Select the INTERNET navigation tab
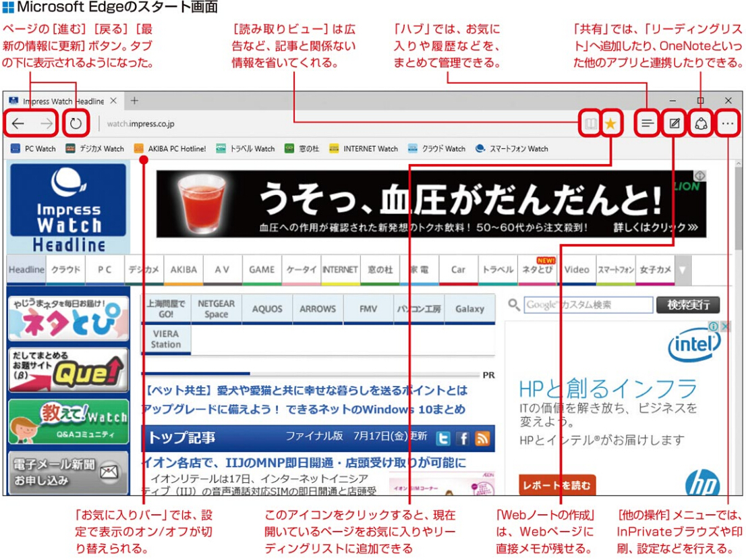746x560 pixels. point(341,270)
